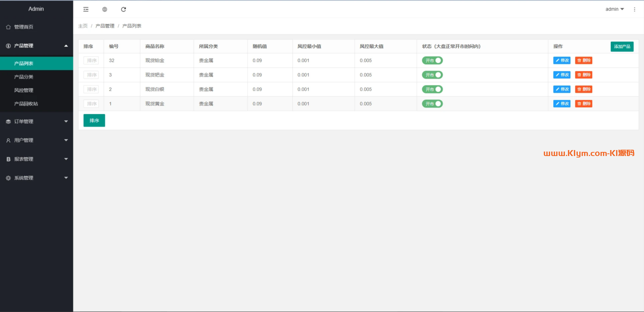
Task: Open the globe website icon
Action: pyautogui.click(x=105, y=9)
